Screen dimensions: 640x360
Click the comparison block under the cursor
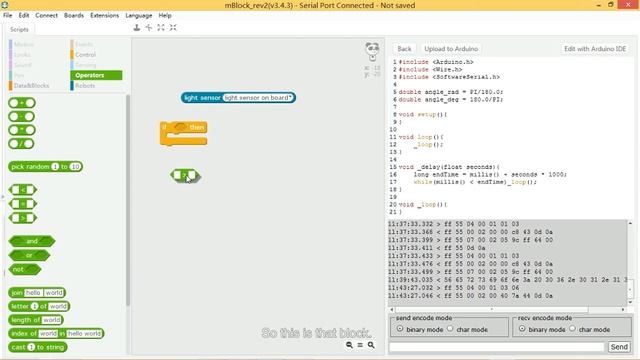coord(185,176)
